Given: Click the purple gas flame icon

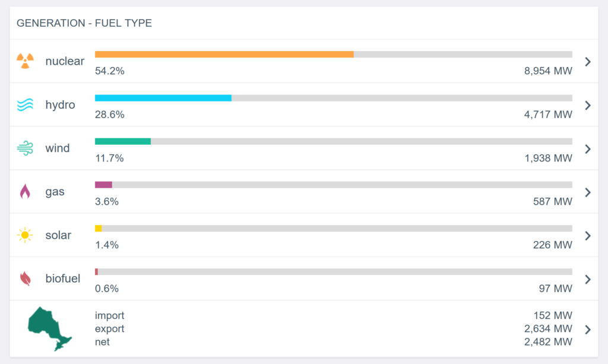Looking at the screenshot, I should point(25,191).
